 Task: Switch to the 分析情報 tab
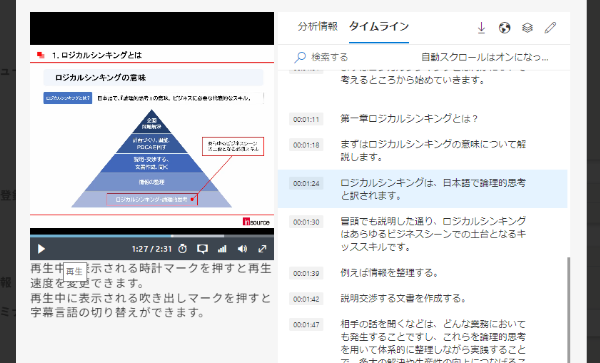[318, 26]
